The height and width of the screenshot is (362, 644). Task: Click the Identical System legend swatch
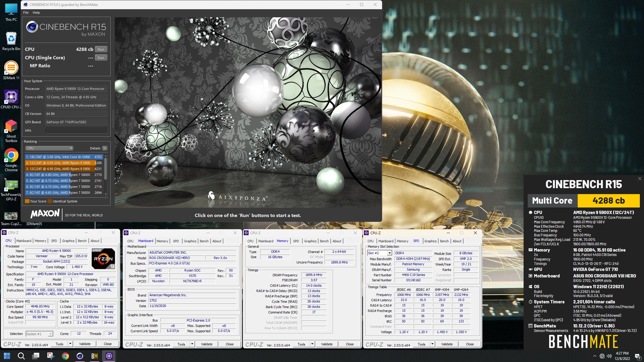pos(50,201)
